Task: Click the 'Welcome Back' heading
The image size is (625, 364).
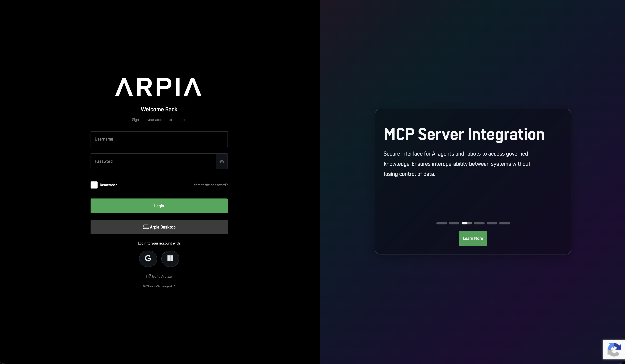Action: point(159,109)
